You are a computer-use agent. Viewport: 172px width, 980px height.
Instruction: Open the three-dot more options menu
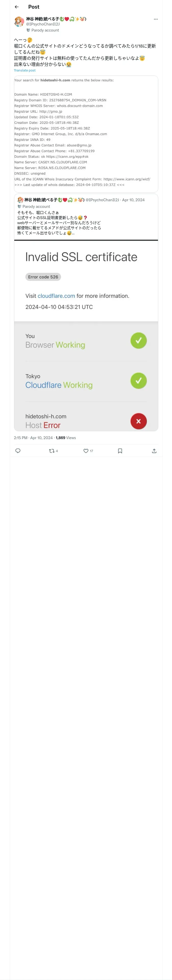pos(156,19)
